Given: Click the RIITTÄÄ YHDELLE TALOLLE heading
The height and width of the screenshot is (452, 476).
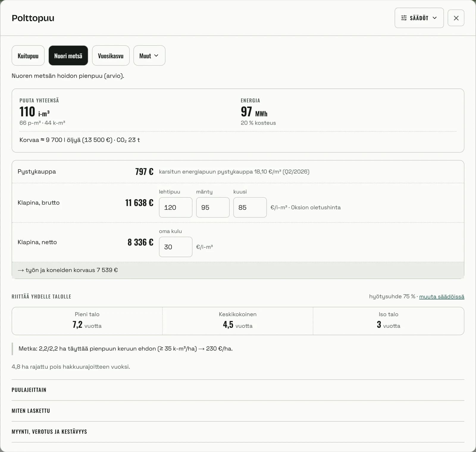Looking at the screenshot, I should pos(41,296).
